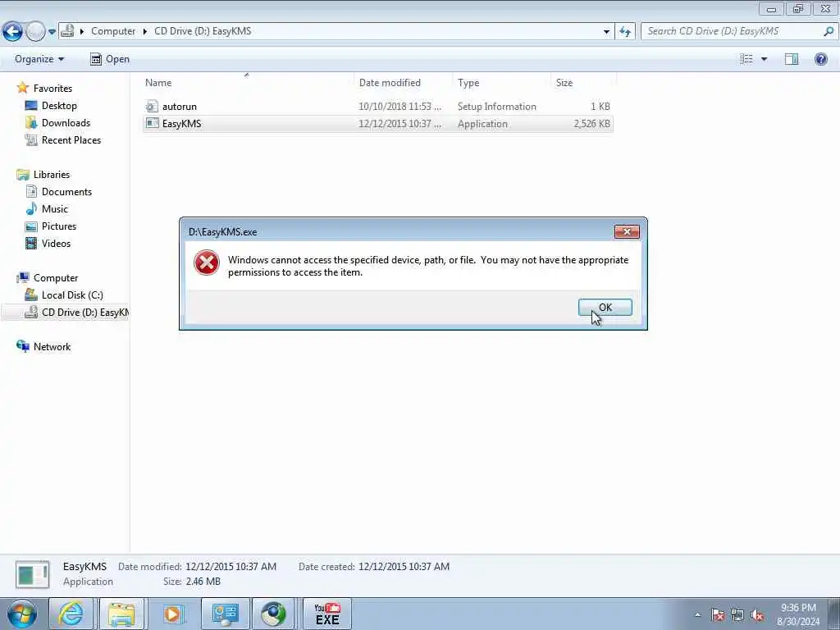Open the clock showing 9:36 PM

(x=798, y=614)
